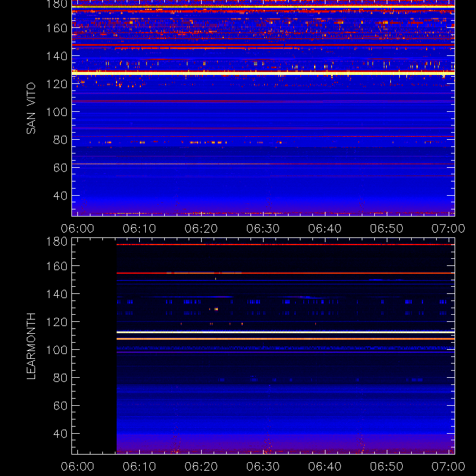Click 06:30 time label under San Vito plot
476x476 pixels.
pos(263,228)
